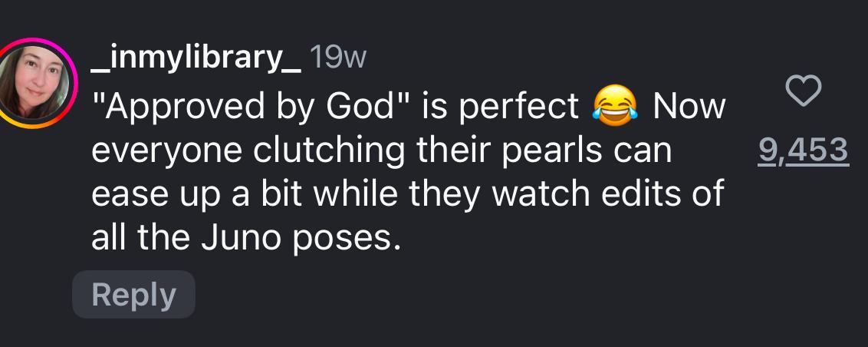Like the comment with the heart icon
This screenshot has height=347, width=868.
coord(804,92)
